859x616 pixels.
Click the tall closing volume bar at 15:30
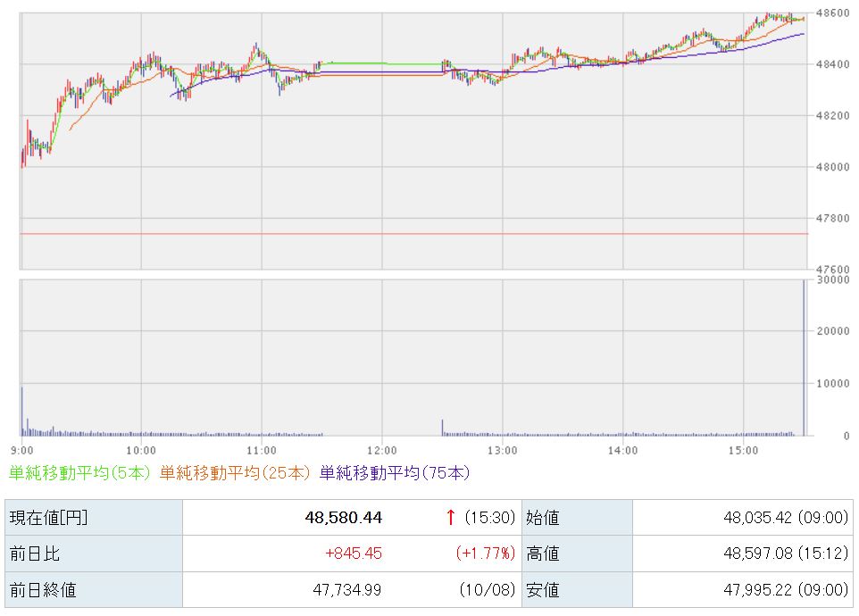click(804, 357)
